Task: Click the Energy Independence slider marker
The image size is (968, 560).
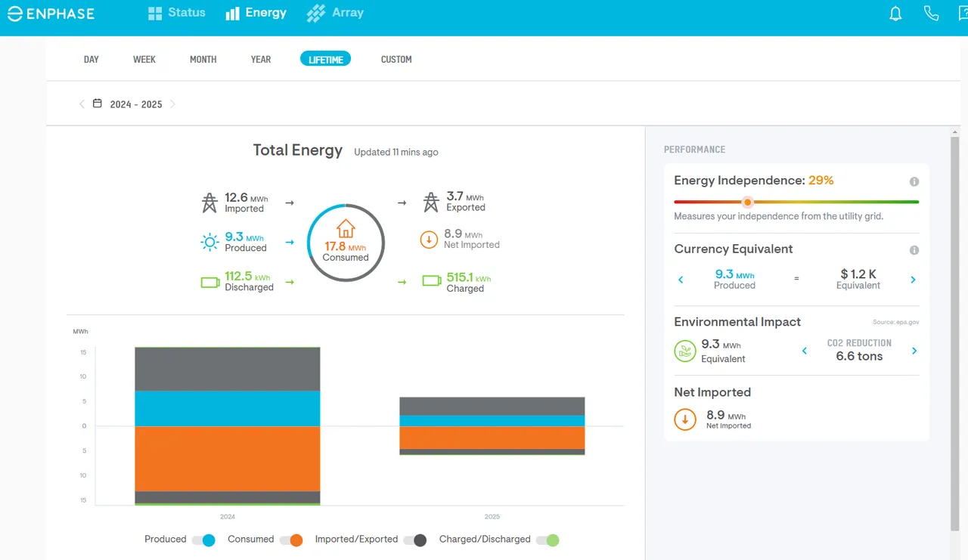Action: point(748,202)
